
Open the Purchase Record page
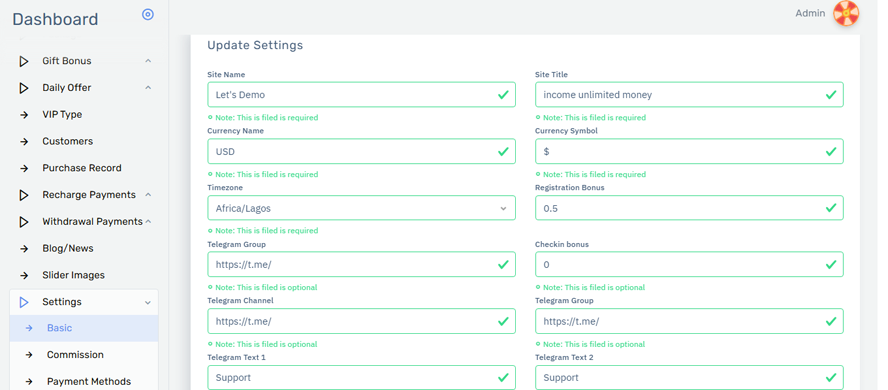tap(82, 168)
